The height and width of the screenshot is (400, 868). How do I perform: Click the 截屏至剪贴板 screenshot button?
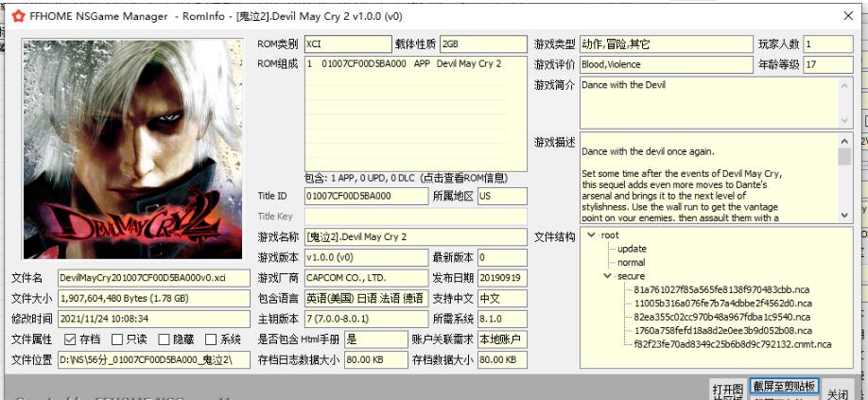[784, 386]
